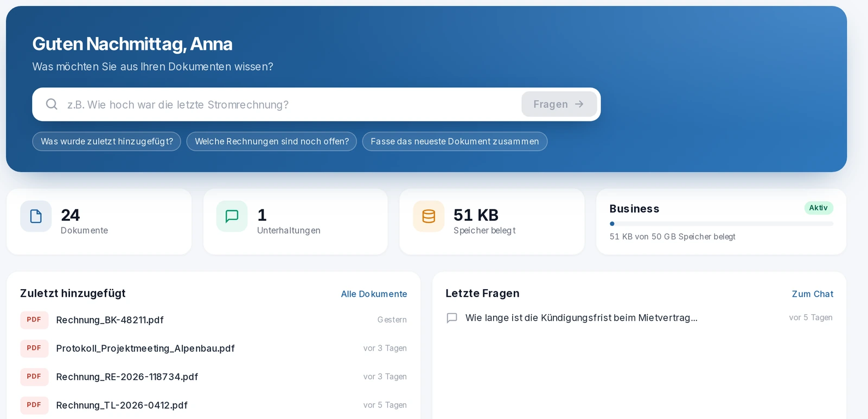Click the 'Letzte Fragen' heading
This screenshot has height=419, width=868.
pyautogui.click(x=482, y=293)
